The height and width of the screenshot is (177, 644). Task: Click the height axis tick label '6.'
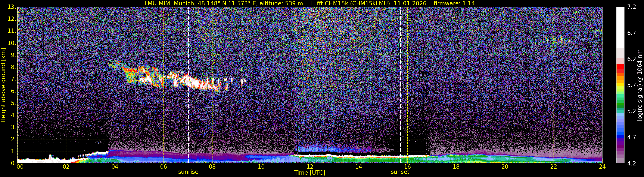(x=13, y=91)
